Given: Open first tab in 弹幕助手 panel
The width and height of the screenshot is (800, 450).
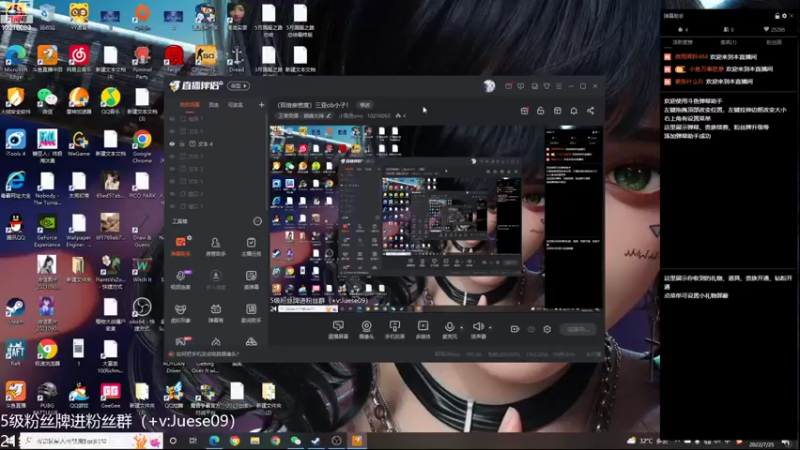Looking at the screenshot, I should 682,42.
